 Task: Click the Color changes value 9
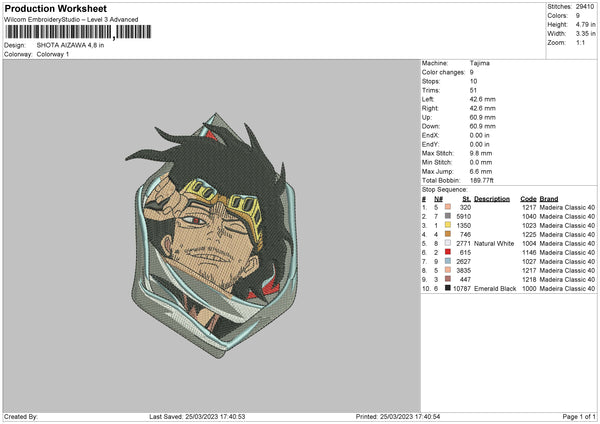471,72
